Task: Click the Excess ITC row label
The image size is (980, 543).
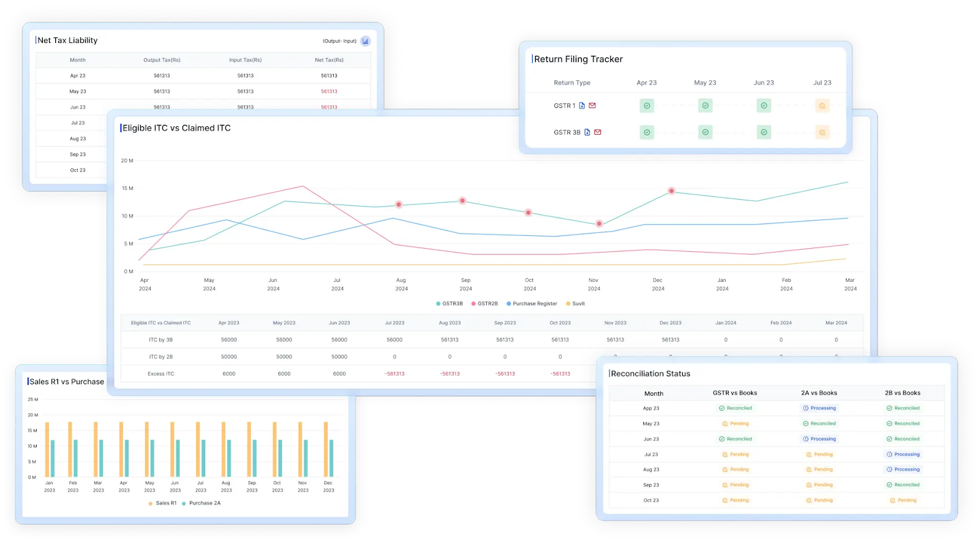Action: tap(160, 374)
